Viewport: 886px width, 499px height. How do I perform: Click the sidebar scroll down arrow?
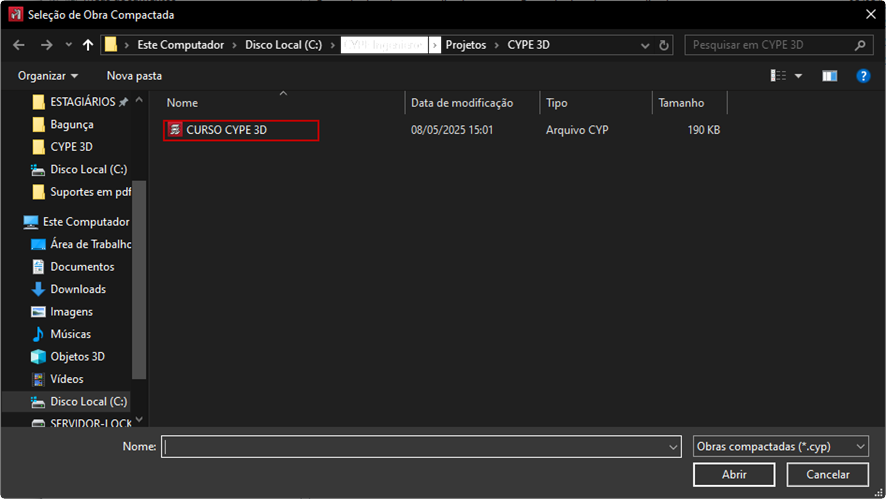139,420
